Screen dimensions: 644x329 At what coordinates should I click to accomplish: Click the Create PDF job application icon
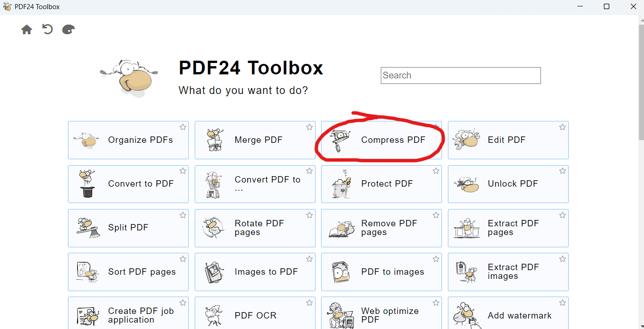pos(88,316)
